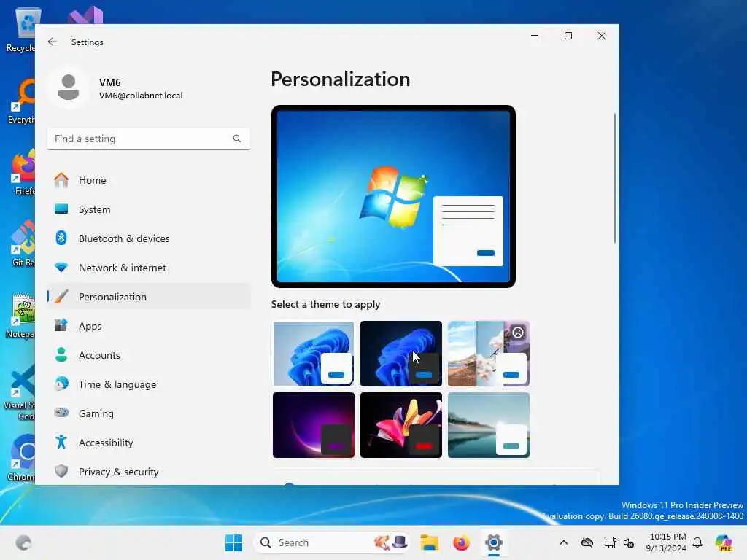The width and height of the screenshot is (747, 560).
Task: Click the muted volume icon in tray
Action: click(629, 542)
